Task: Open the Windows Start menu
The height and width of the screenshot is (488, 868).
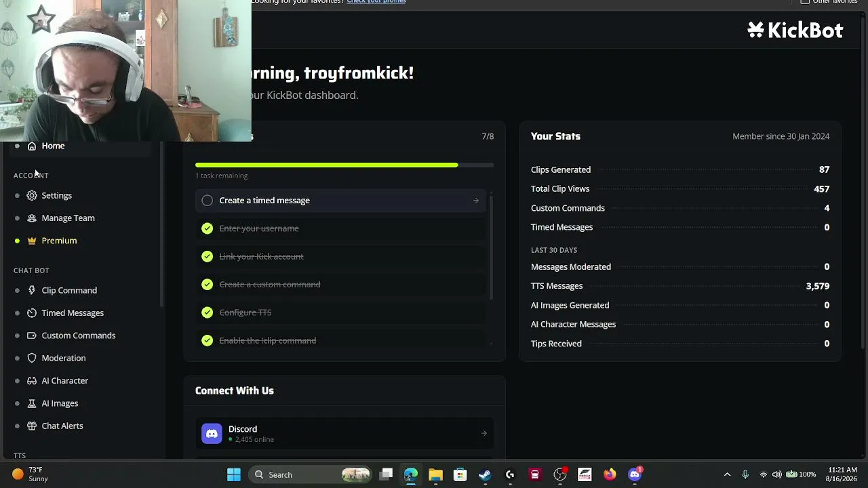Action: pos(234,474)
